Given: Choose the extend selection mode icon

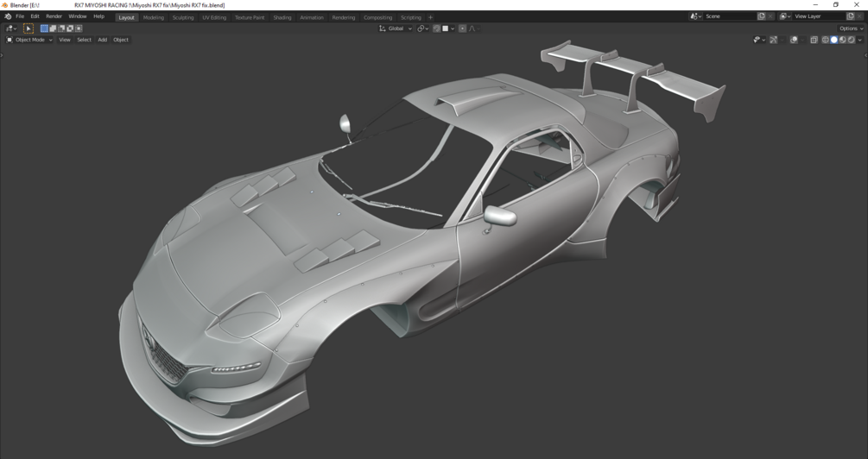Looking at the screenshot, I should click(x=53, y=28).
